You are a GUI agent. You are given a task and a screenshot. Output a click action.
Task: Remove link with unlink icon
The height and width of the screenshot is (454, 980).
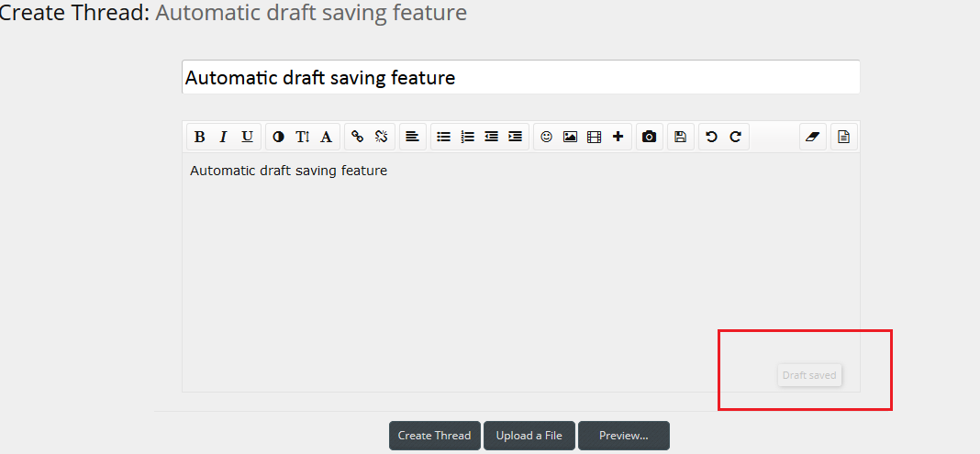click(381, 137)
